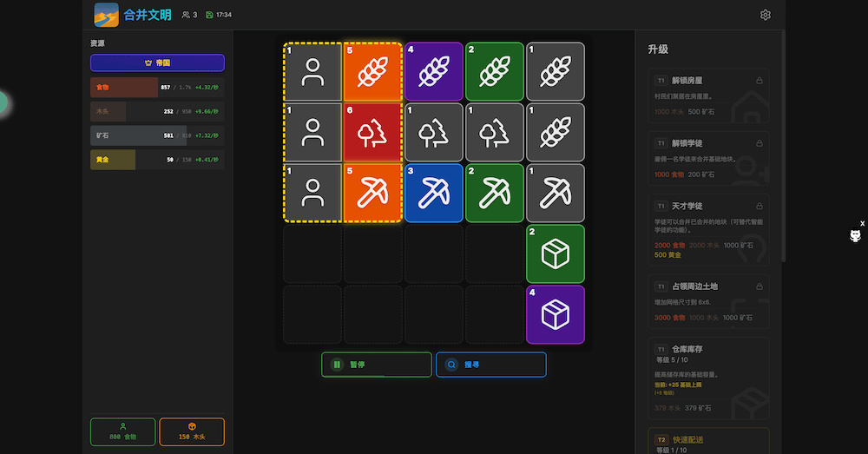
Task: Buy a crate for 150 木头
Action: [192, 431]
